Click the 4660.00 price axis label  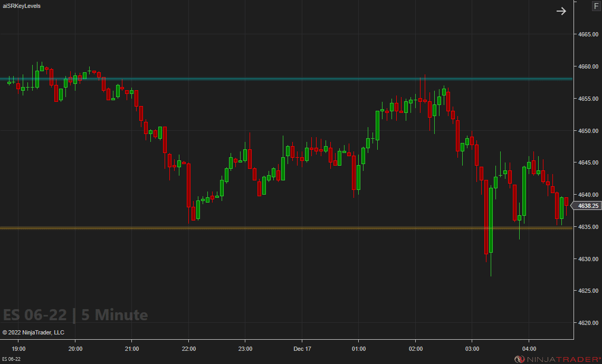[587, 66]
